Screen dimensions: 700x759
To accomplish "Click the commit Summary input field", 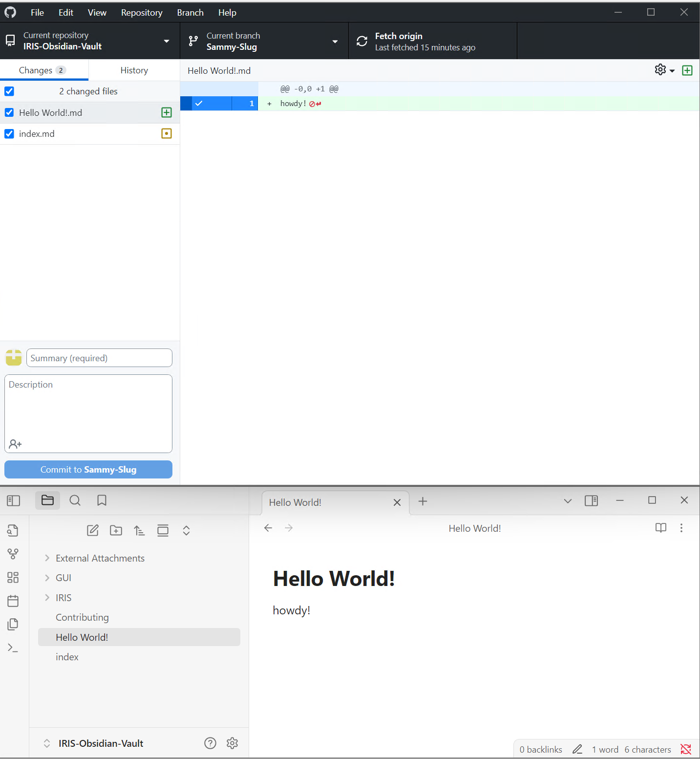I will pos(99,358).
